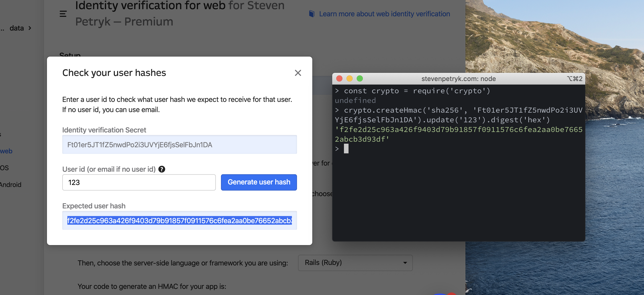This screenshot has height=295, width=644.
Task: Expand the data breadcrumb chevron
Action: 30,28
